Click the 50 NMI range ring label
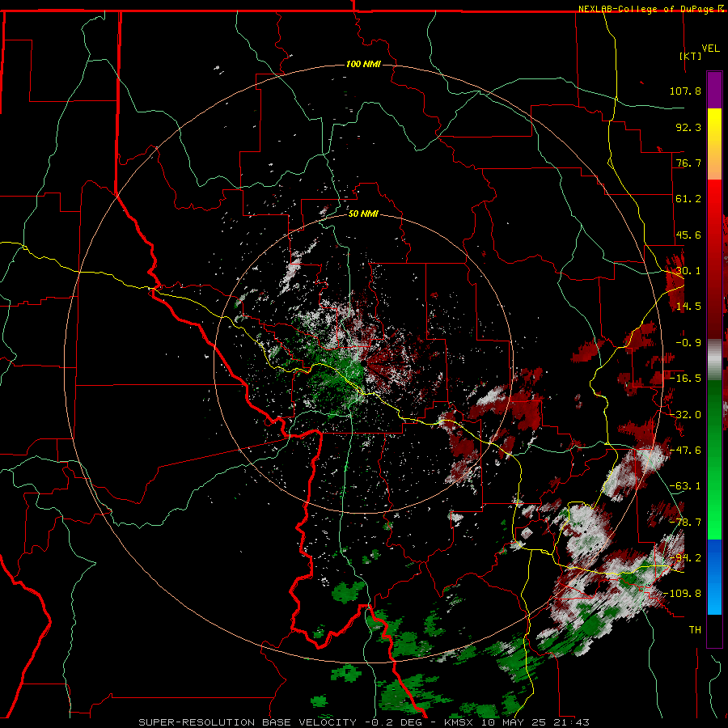Image resolution: width=728 pixels, height=728 pixels. 363,214
